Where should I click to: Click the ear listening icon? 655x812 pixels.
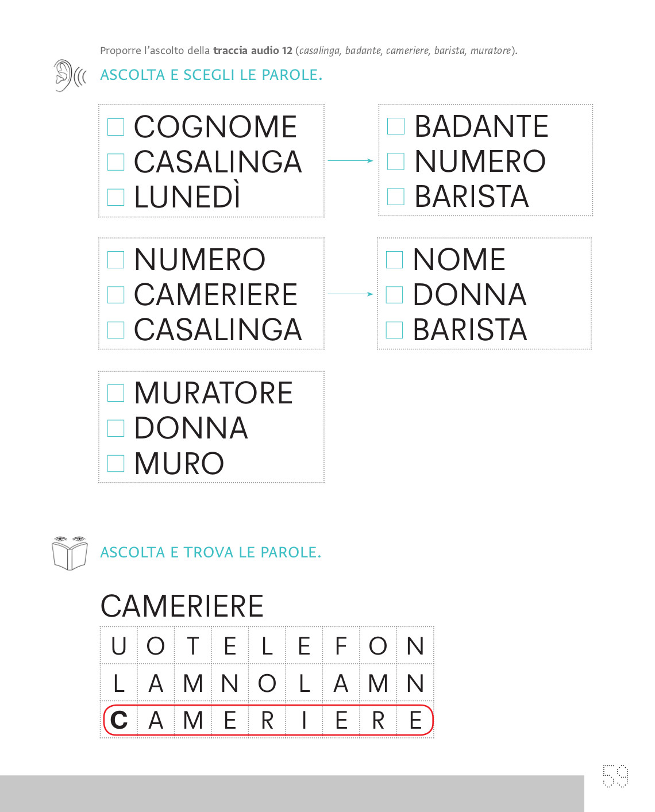pos(70,75)
